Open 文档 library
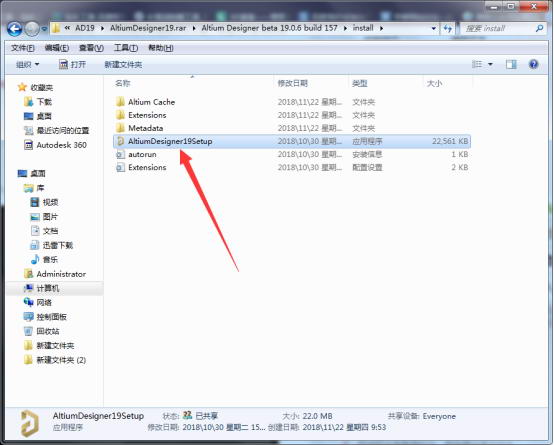The width and height of the screenshot is (554, 445). 45,231
